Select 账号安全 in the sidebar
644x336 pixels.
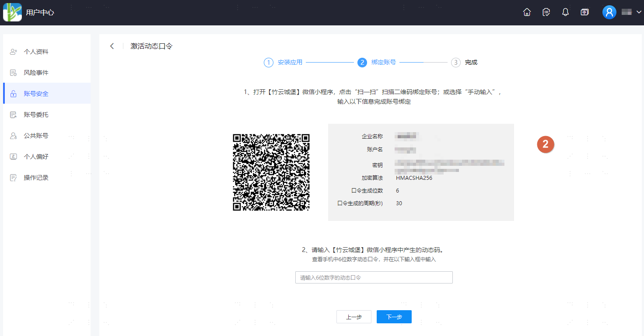coord(47,94)
